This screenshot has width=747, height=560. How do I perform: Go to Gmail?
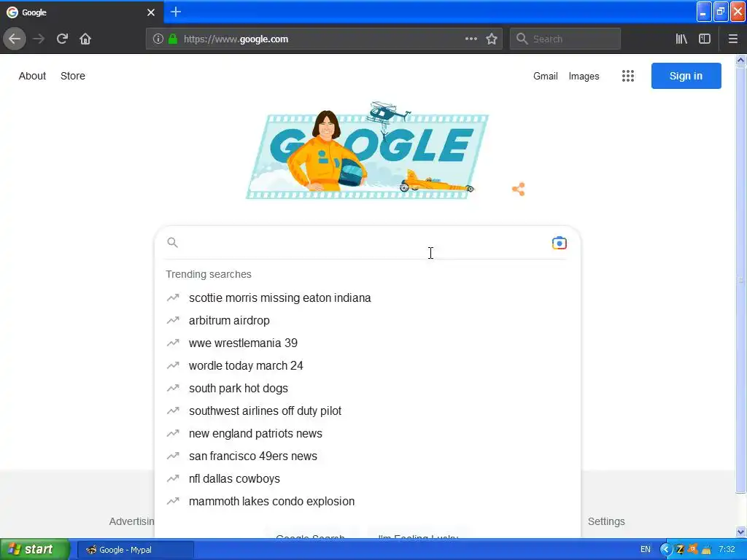click(x=546, y=76)
